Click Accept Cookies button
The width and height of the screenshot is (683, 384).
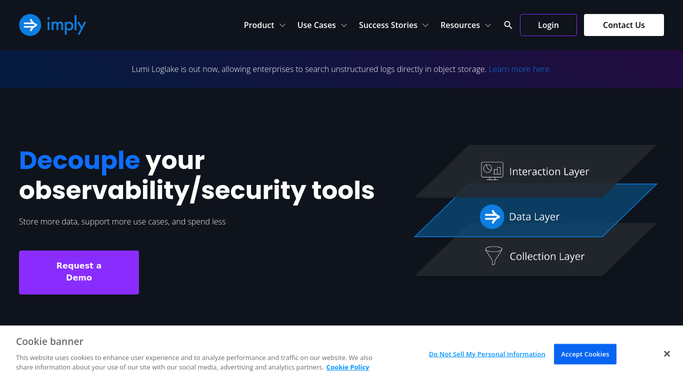(x=585, y=354)
